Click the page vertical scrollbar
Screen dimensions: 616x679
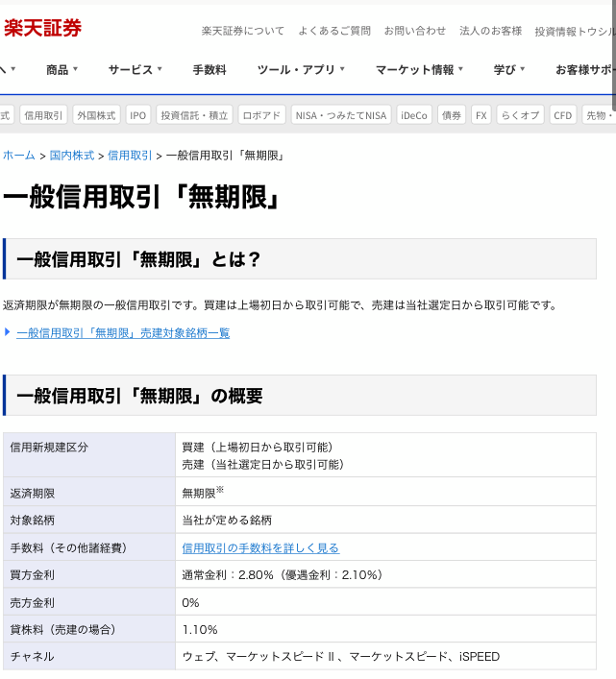[613, 56]
